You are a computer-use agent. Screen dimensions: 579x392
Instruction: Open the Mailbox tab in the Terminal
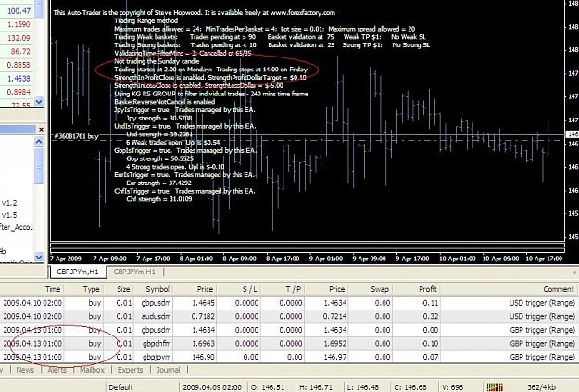coord(93,370)
